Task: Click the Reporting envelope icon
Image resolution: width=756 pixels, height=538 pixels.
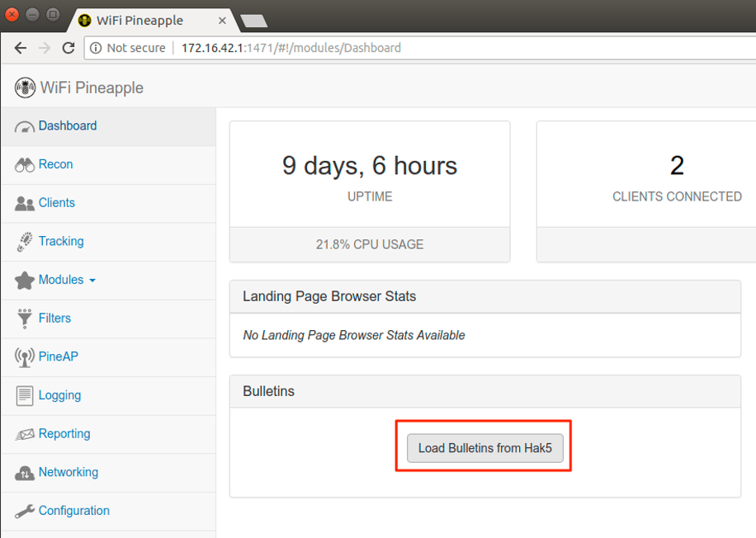Action: pos(25,434)
